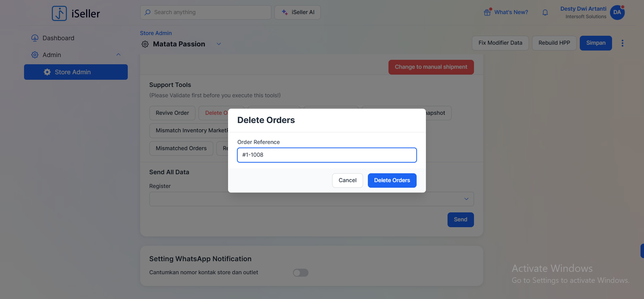The height and width of the screenshot is (299, 644).
Task: Go to Dashboard in the sidebar
Action: 58,38
